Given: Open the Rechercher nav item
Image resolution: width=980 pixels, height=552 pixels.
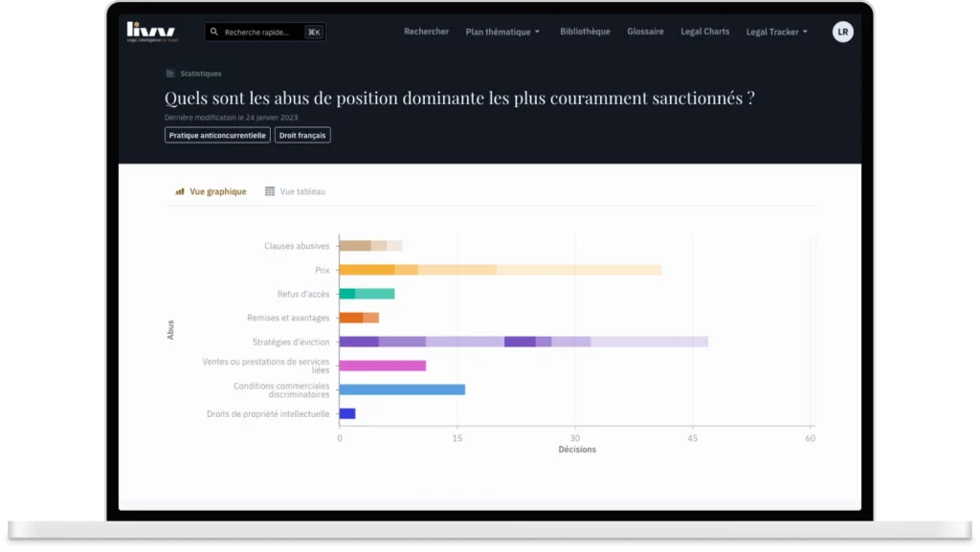Looking at the screenshot, I should (x=426, y=32).
